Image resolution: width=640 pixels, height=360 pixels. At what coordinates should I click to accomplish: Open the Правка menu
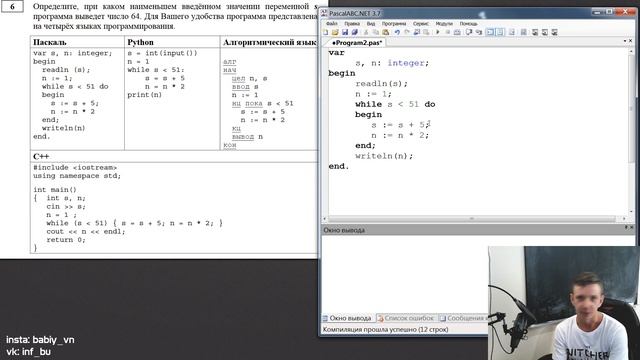click(x=352, y=24)
